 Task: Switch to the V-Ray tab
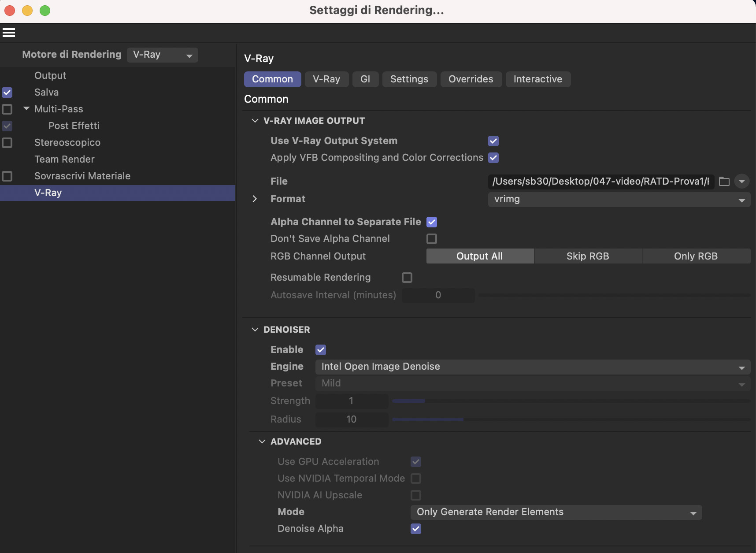(326, 79)
